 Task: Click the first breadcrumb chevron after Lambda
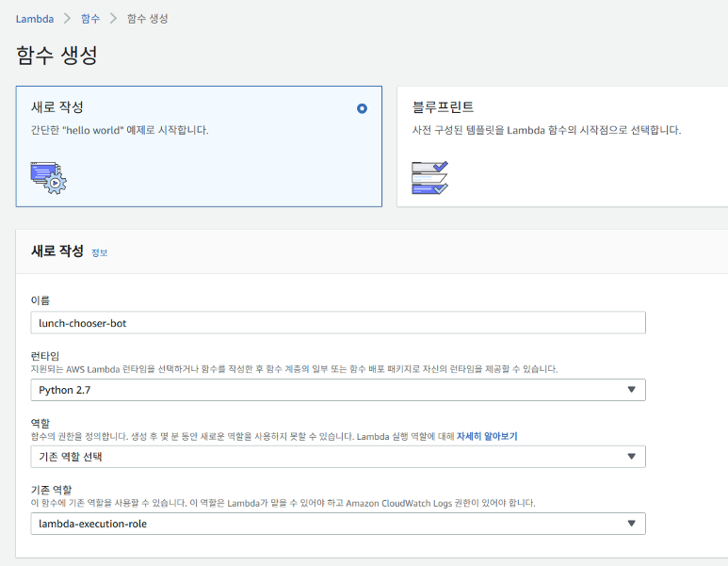pyautogui.click(x=66, y=19)
